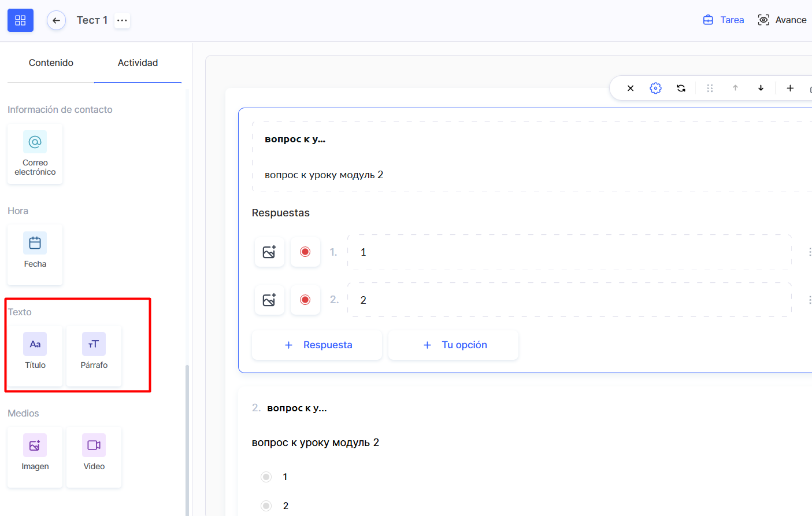Click the plus icon in question toolbar

pyautogui.click(x=789, y=88)
